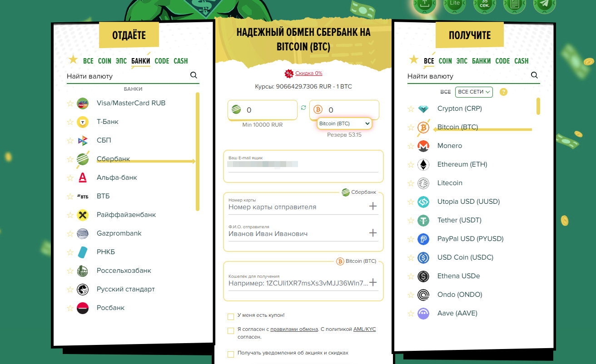Click search magnifier in Отдаёте panel
Viewport: 596px width, 364px height.
[194, 75]
